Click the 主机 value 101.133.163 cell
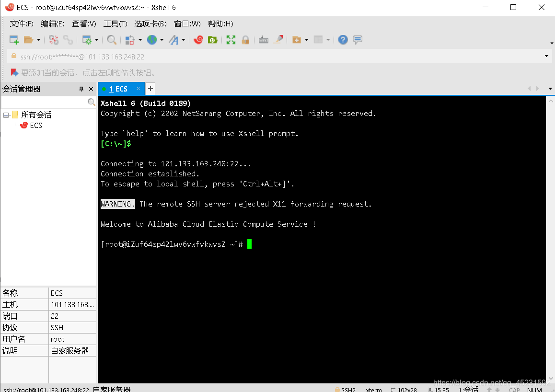This screenshot has height=392, width=555. 72,305
